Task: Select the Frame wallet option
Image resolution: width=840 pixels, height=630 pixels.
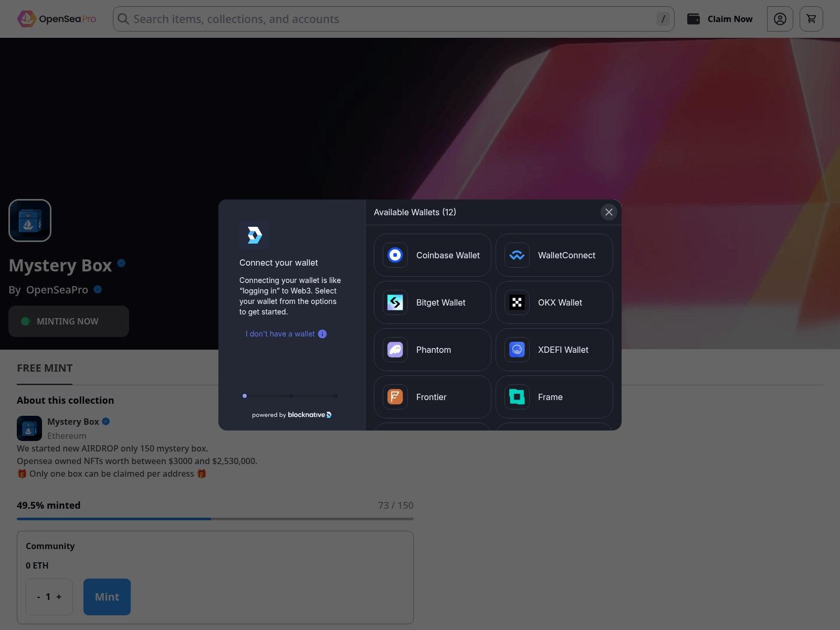Action: click(x=554, y=397)
